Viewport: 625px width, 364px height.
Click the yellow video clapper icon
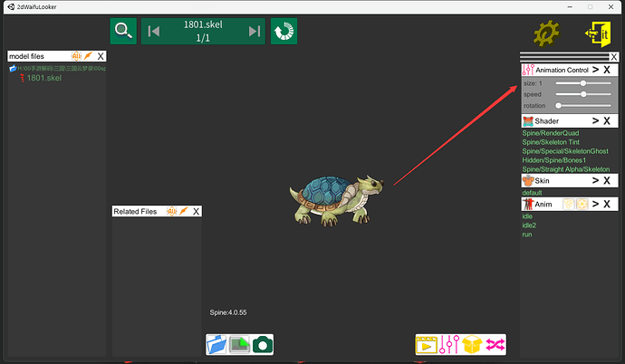(x=426, y=345)
